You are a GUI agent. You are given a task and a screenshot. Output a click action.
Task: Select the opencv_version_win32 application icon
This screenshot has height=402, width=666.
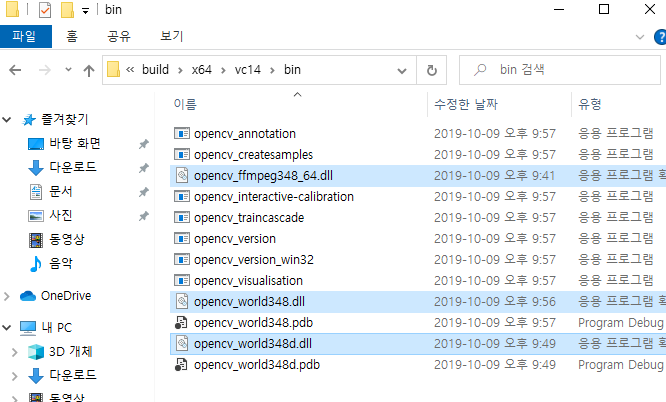pos(182,259)
